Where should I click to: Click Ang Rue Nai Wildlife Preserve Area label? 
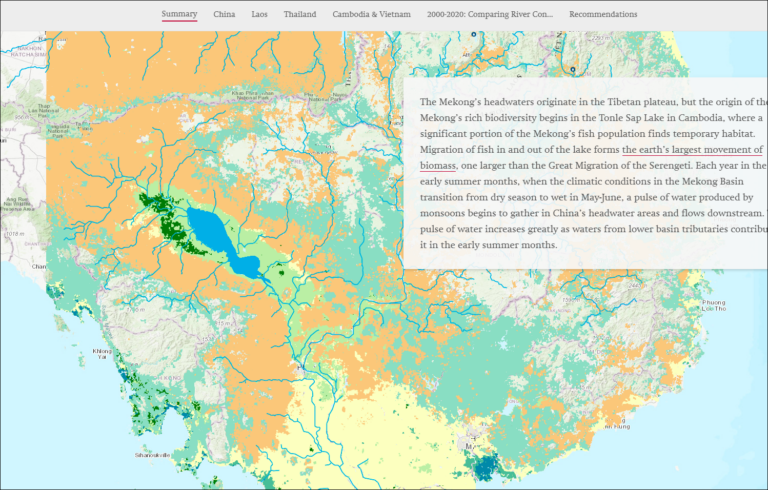tap(17, 204)
